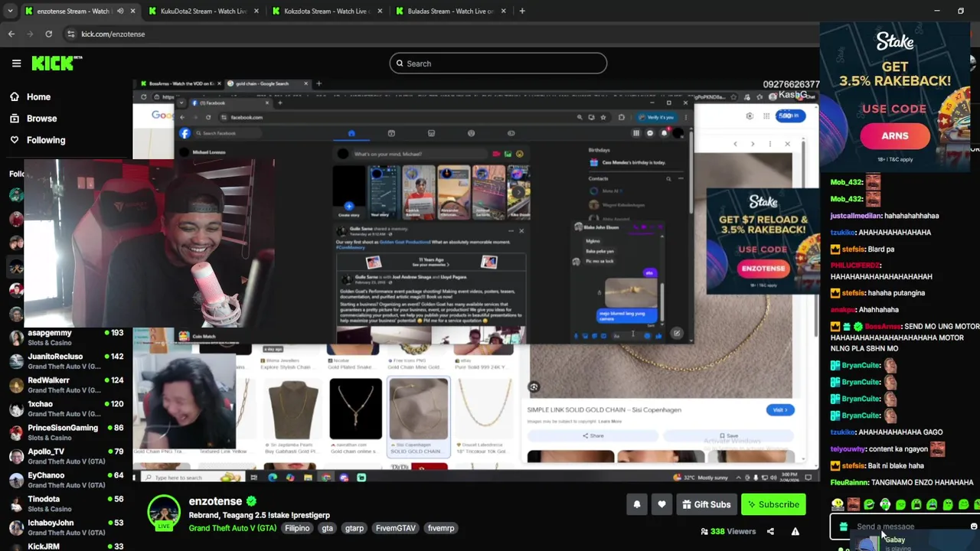Viewport: 980px width, 551px height.
Task: Switch to the Buladas Stream tab
Action: pyautogui.click(x=451, y=11)
